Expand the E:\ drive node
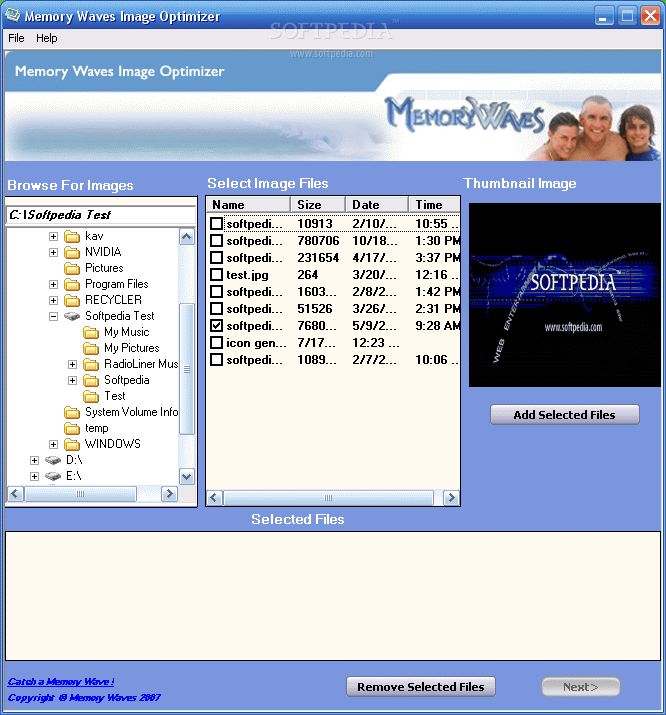Image resolution: width=666 pixels, height=715 pixels. click(34, 476)
